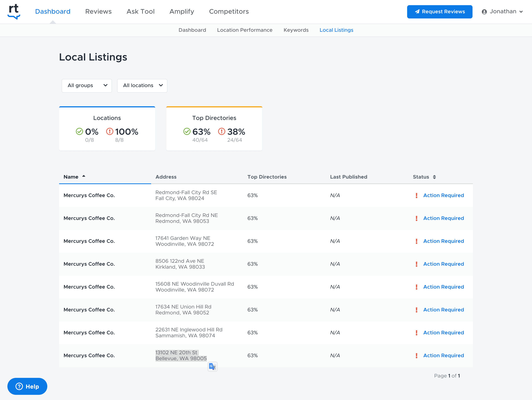Screen dimensions: 532x400
Task: Open the Help widget with the question mark icon
Action: click(x=19, y=386)
